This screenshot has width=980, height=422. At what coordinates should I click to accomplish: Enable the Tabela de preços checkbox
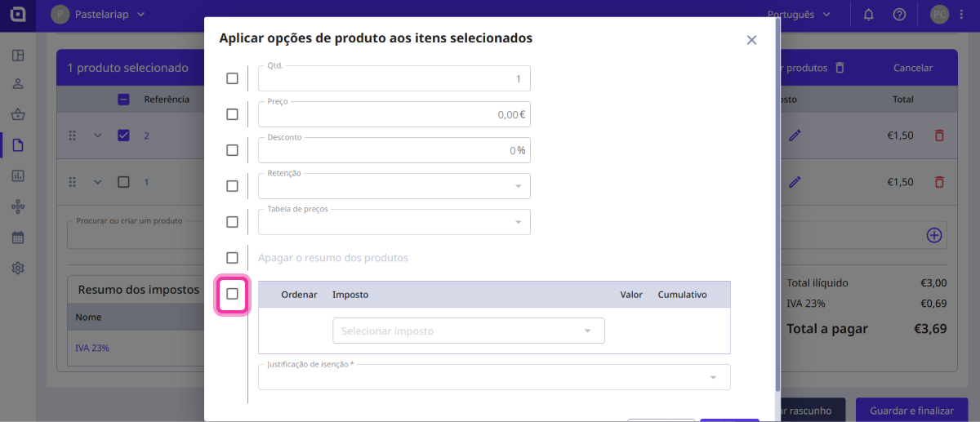[x=232, y=222]
